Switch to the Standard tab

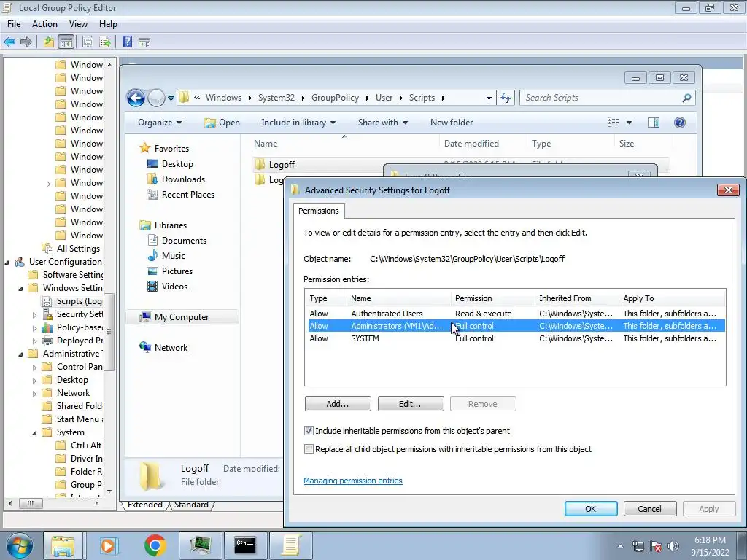(x=191, y=505)
